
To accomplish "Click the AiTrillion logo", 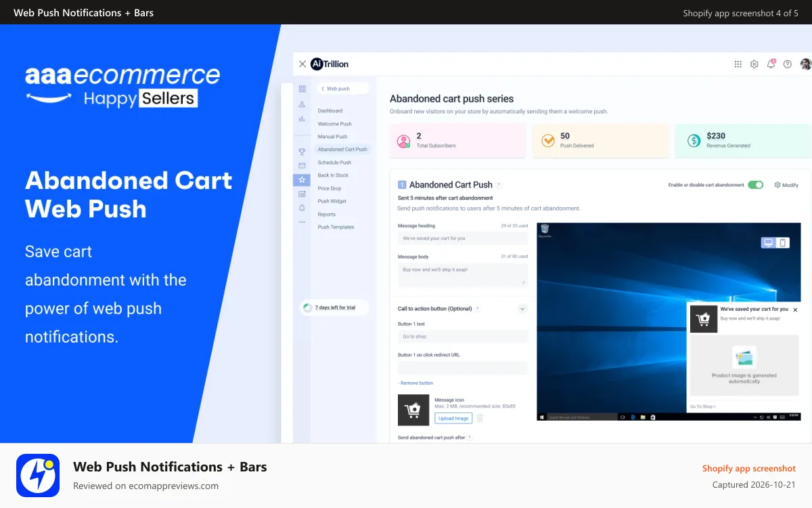I will [x=330, y=64].
